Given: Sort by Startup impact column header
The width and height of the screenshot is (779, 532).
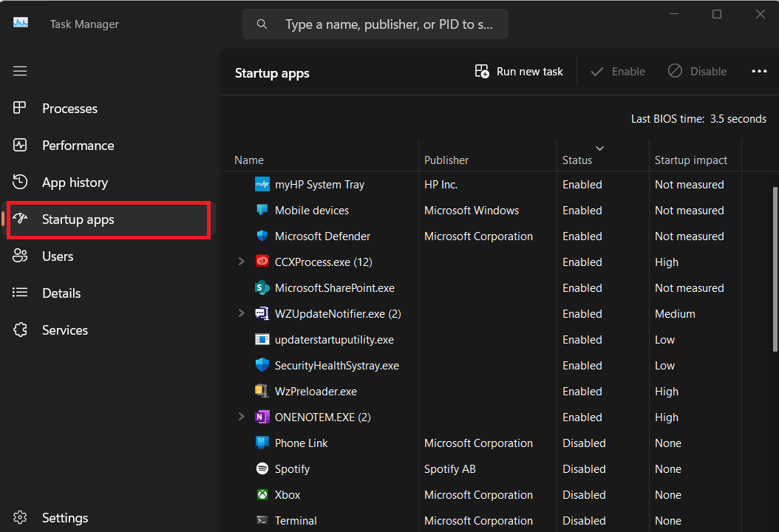Looking at the screenshot, I should pos(690,160).
